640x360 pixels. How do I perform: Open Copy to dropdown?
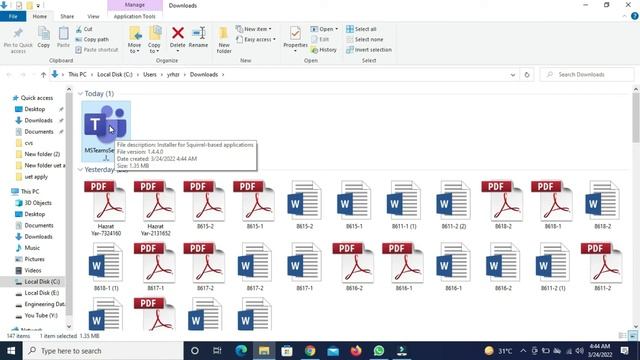[154, 40]
